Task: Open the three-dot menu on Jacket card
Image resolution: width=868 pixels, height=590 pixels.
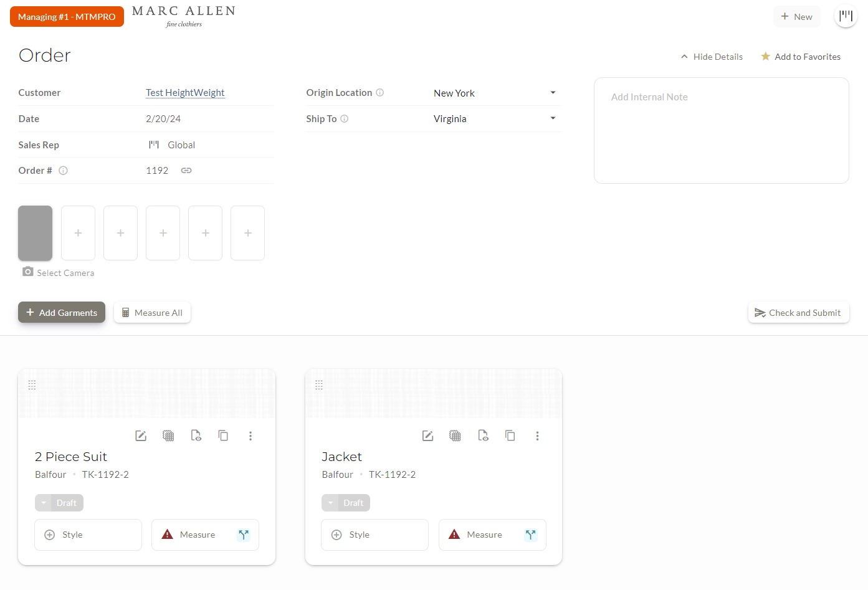Action: (537, 436)
